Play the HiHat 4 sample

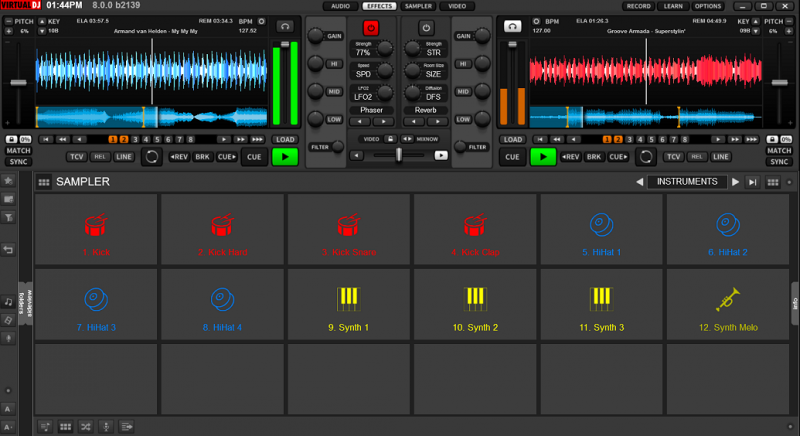coord(222,304)
